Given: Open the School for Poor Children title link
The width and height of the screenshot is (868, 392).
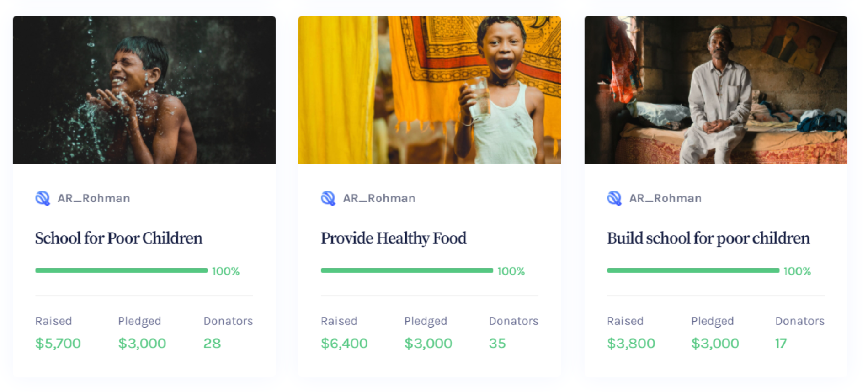Looking at the screenshot, I should (x=119, y=238).
